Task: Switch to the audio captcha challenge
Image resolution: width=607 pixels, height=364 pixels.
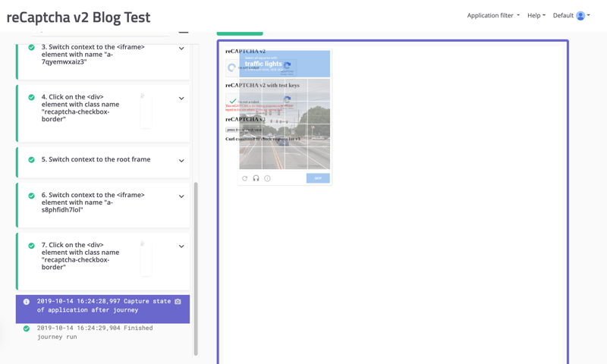Action: pyautogui.click(x=256, y=178)
